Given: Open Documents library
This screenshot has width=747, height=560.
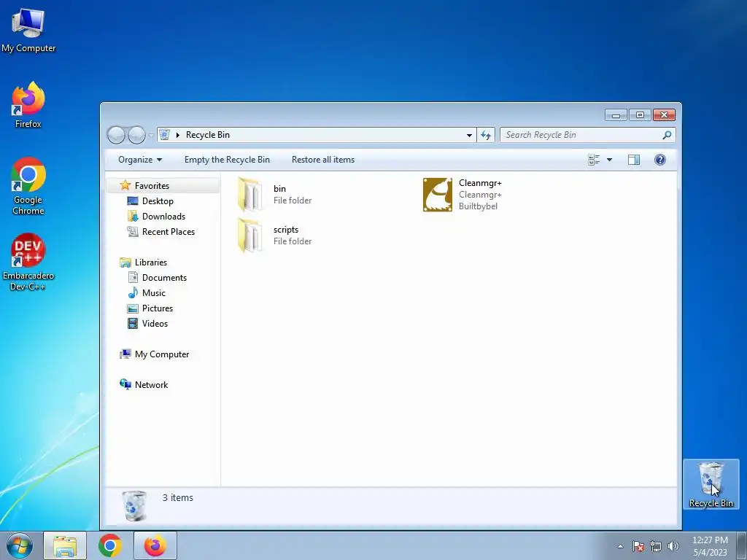Looking at the screenshot, I should 164,278.
